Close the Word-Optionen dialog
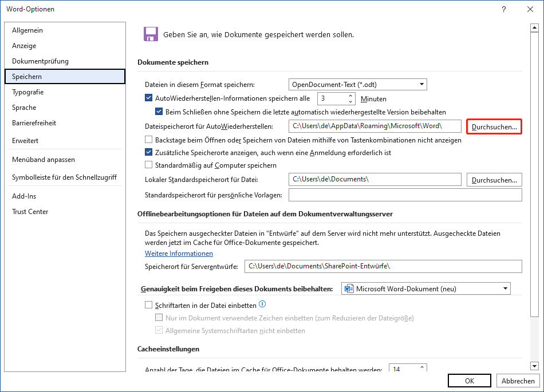Image resolution: width=544 pixels, height=392 pixels. pos(530,9)
